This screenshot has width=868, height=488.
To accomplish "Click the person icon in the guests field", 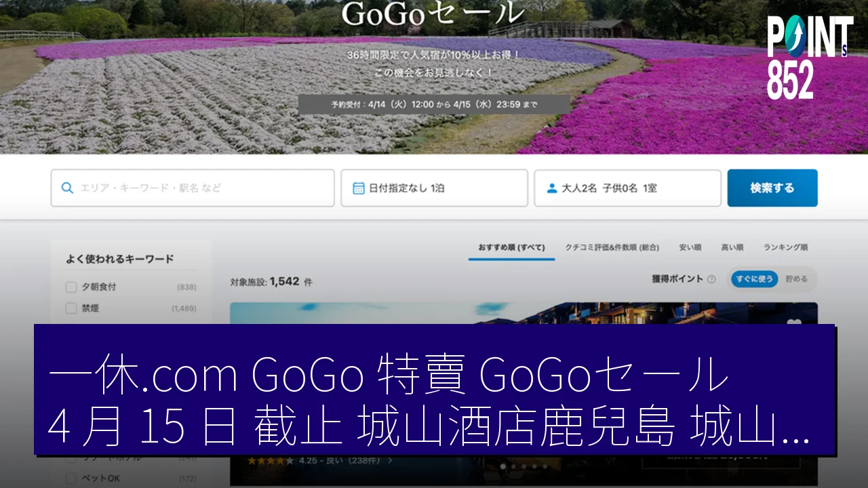I will 551,188.
